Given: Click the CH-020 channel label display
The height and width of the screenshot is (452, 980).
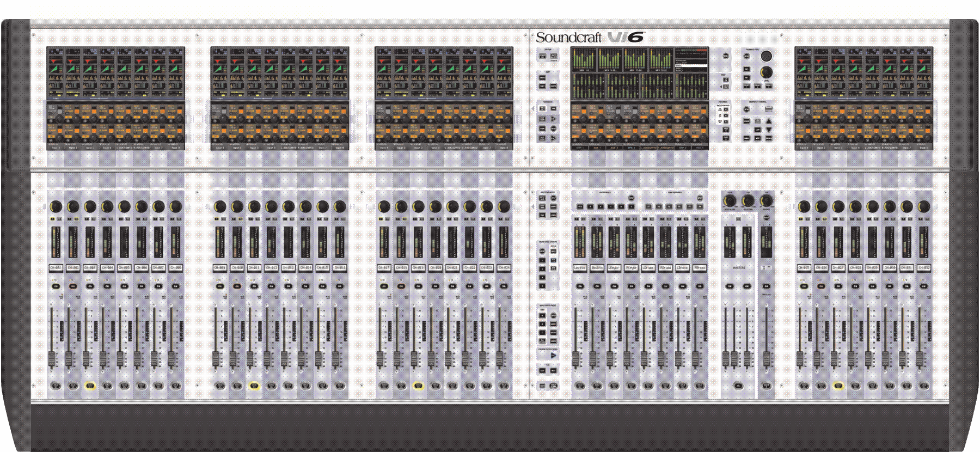Looking at the screenshot, I should tap(436, 268).
